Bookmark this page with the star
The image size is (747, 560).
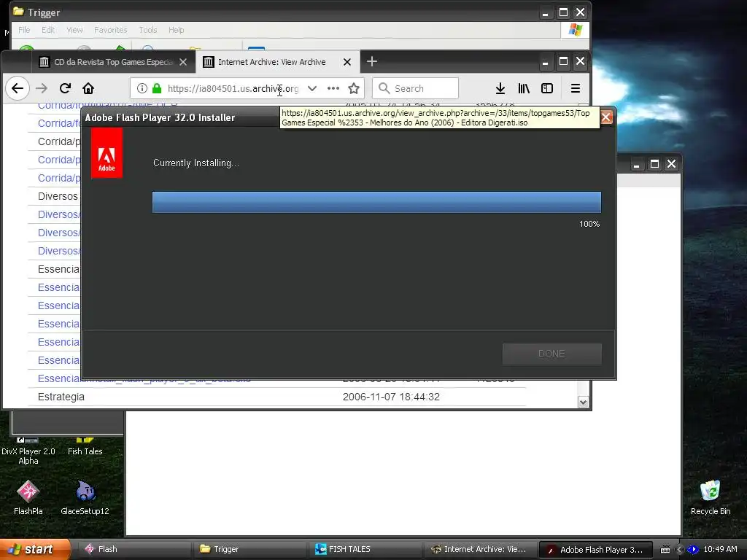pos(354,88)
